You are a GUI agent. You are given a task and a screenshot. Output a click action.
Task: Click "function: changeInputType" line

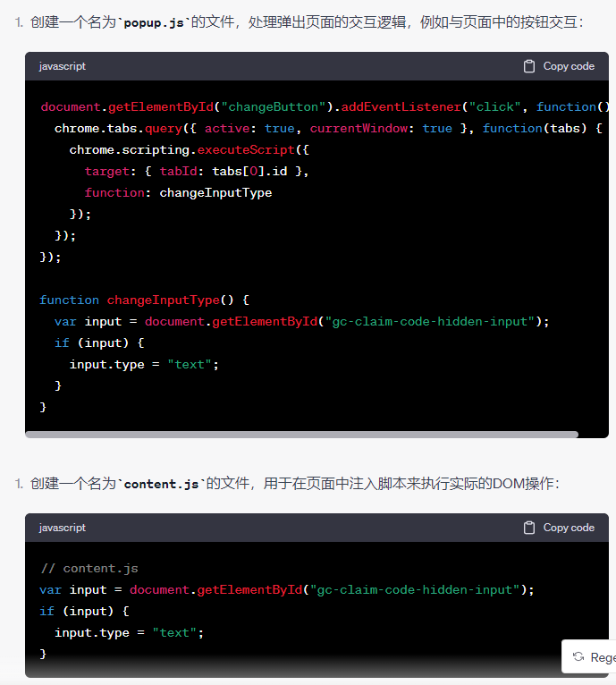(x=178, y=192)
